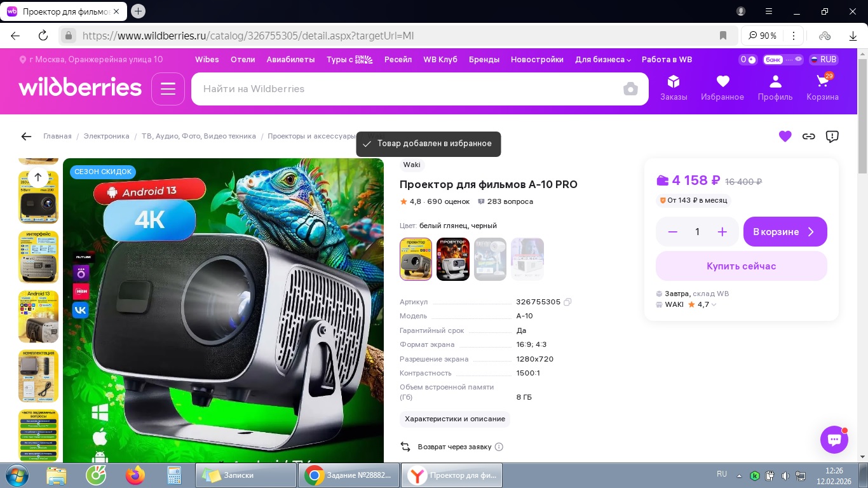Viewport: 868px width, 488px height.
Task: Increase the quantity with plus
Action: coord(722,232)
